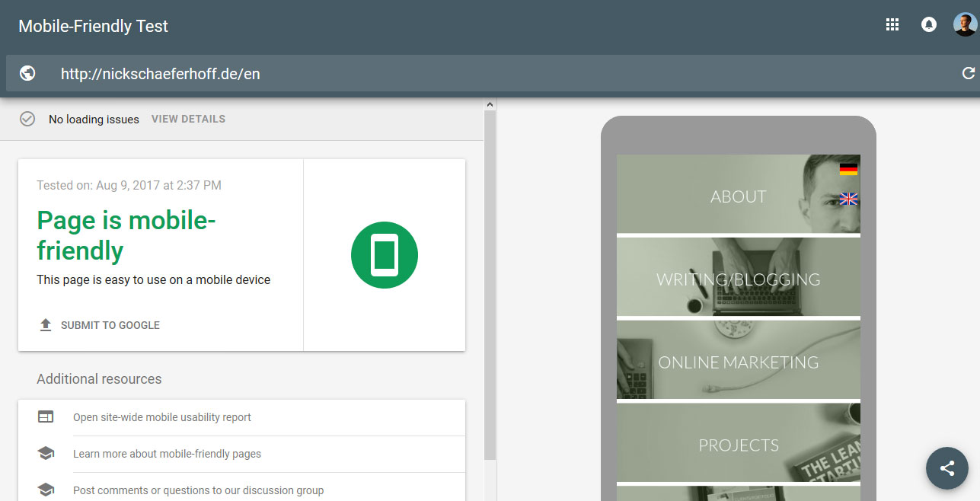This screenshot has height=501, width=980.
Task: Select the ONLINE MARKETING tile in preview
Action: (x=739, y=360)
